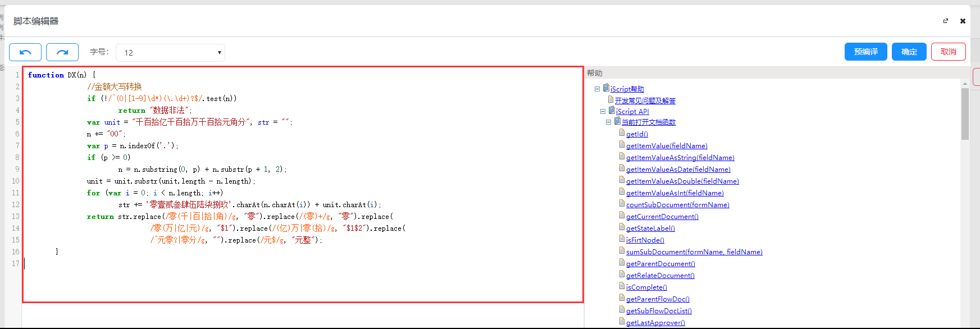Screen dimensions: 980x329
Task: Collapse the iScript API tree node
Action: [603, 111]
